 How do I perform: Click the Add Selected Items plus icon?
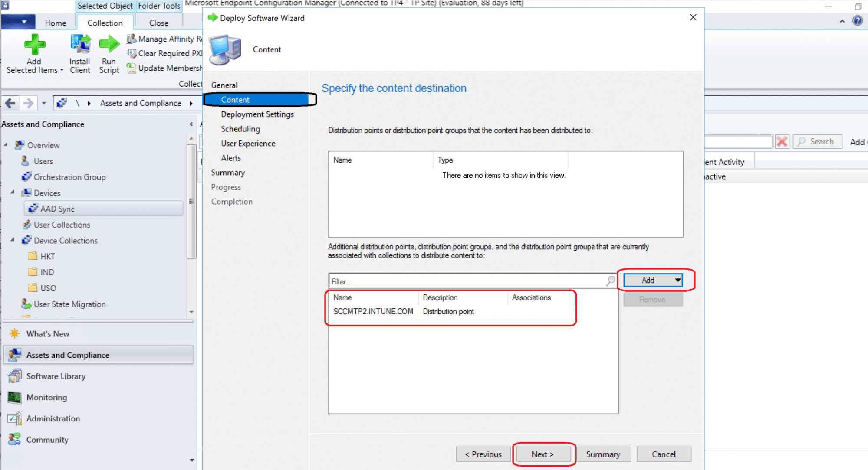pyautogui.click(x=35, y=45)
